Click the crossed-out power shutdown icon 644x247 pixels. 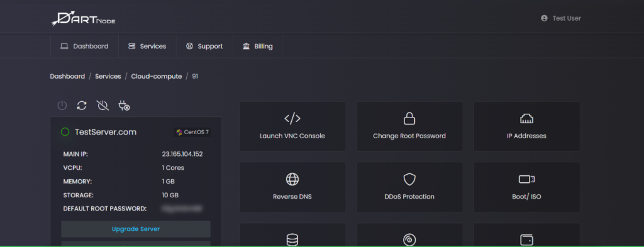click(x=103, y=106)
